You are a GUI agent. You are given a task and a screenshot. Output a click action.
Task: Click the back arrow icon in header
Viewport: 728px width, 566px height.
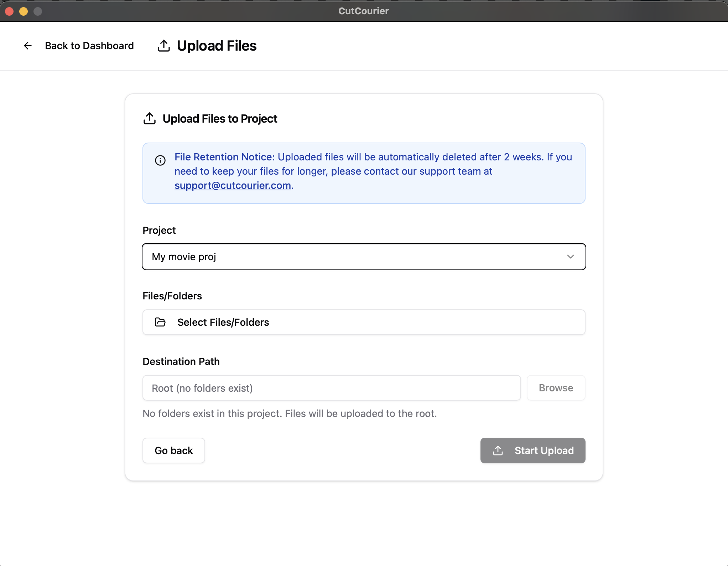[x=28, y=46]
